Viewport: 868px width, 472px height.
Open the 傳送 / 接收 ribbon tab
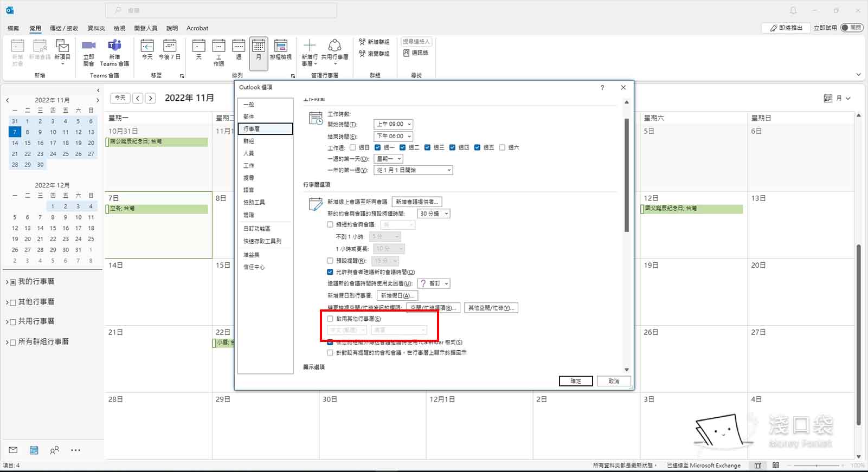(64, 28)
